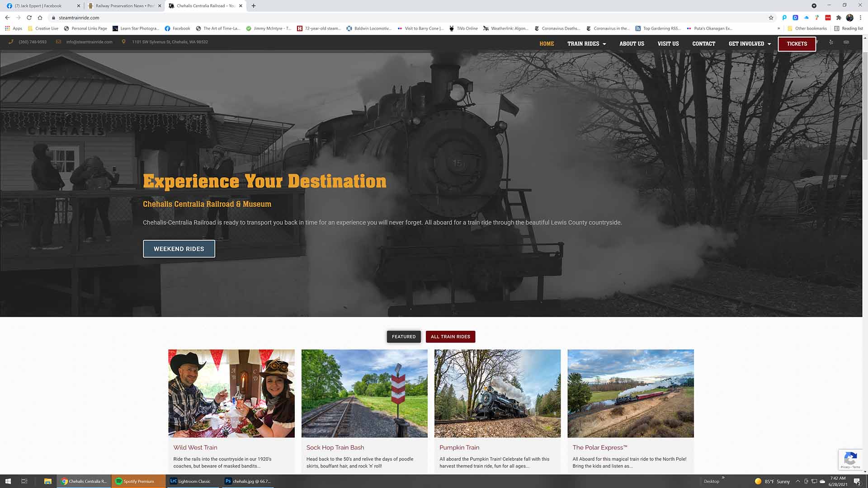Open the Pumpkin Train link
The width and height of the screenshot is (868, 488).
(459, 447)
